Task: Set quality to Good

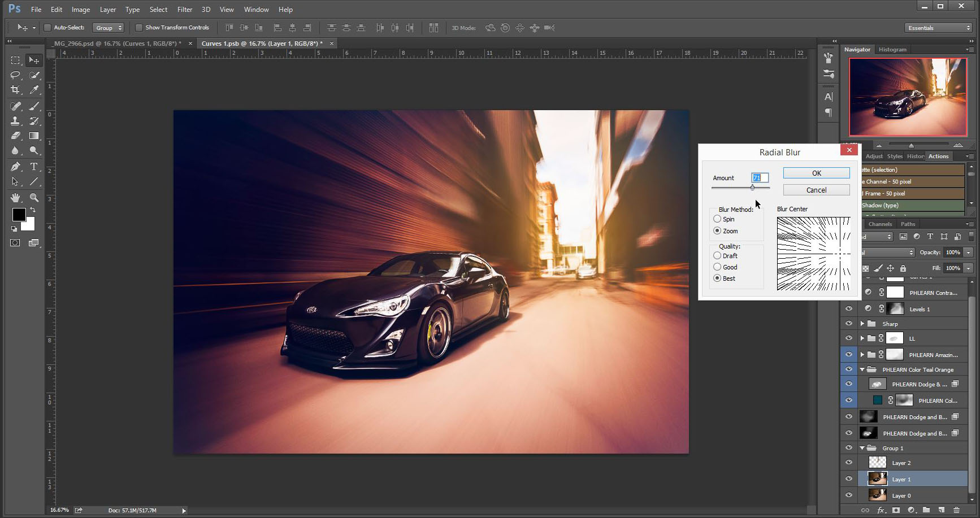Action: pyautogui.click(x=717, y=267)
